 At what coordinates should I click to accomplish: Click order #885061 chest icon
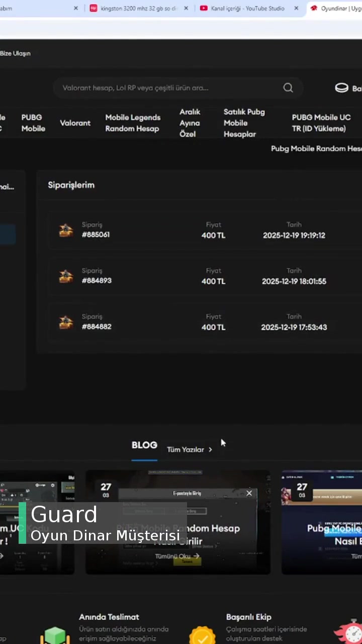(66, 230)
